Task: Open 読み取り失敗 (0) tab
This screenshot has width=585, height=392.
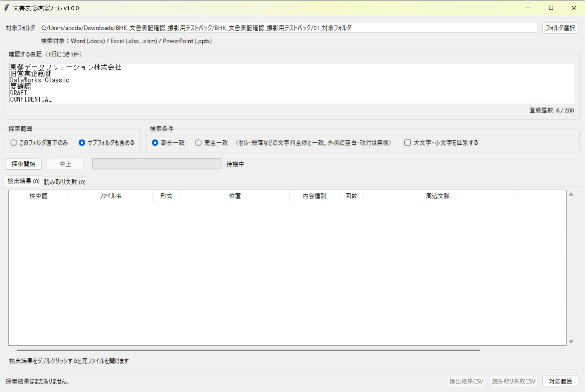Action: click(x=65, y=182)
